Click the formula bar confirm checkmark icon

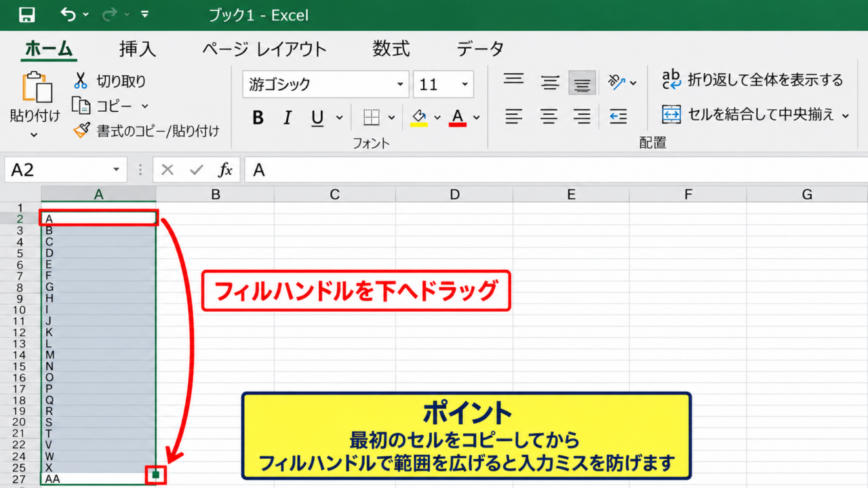pyautogui.click(x=197, y=170)
